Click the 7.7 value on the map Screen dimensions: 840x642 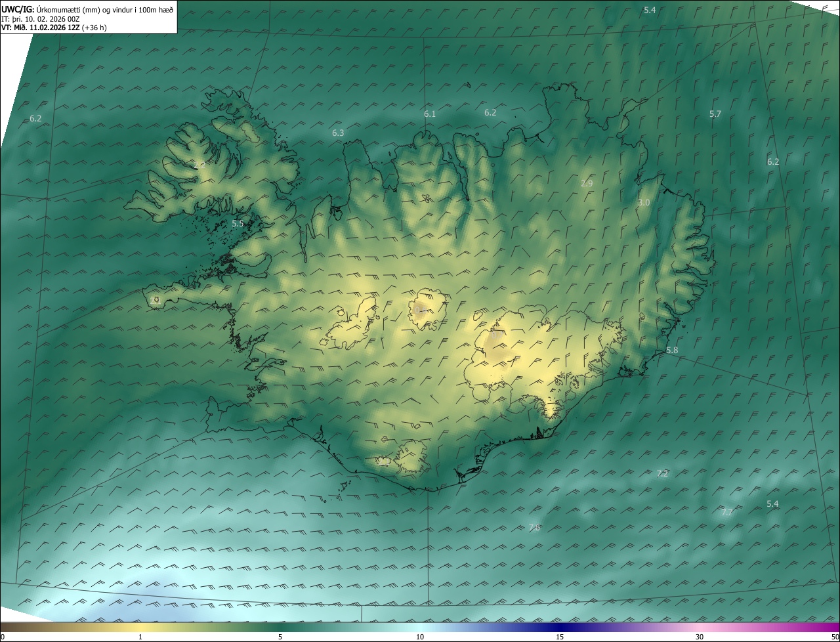click(x=726, y=513)
